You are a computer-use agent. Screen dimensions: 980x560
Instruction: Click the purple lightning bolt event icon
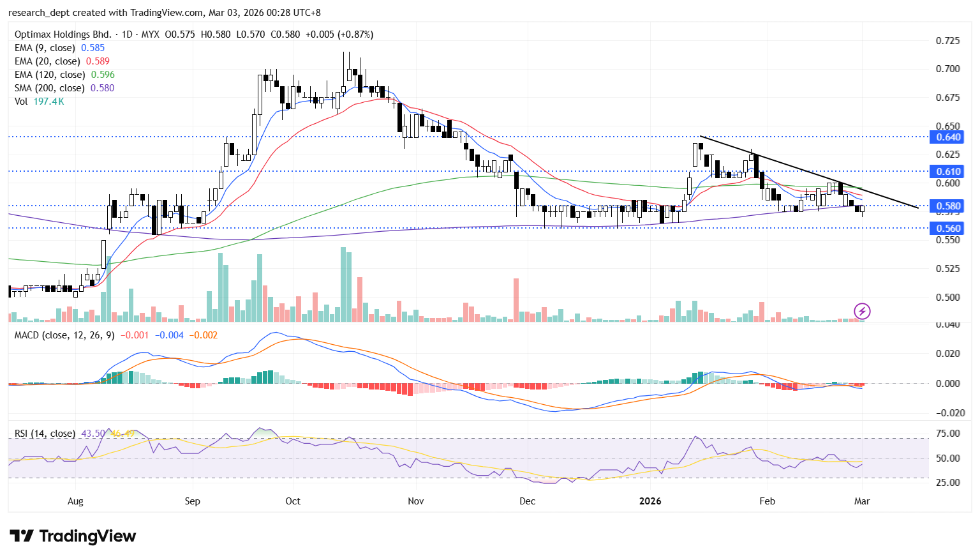[x=862, y=311]
